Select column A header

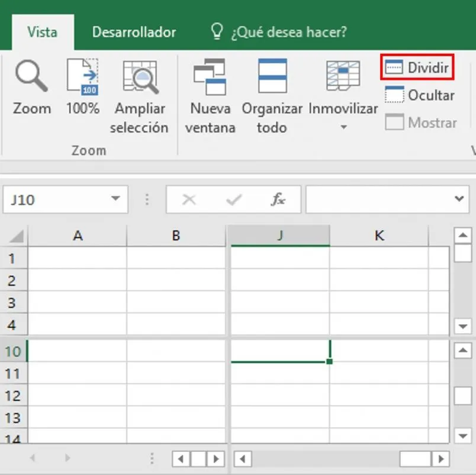[78, 235]
